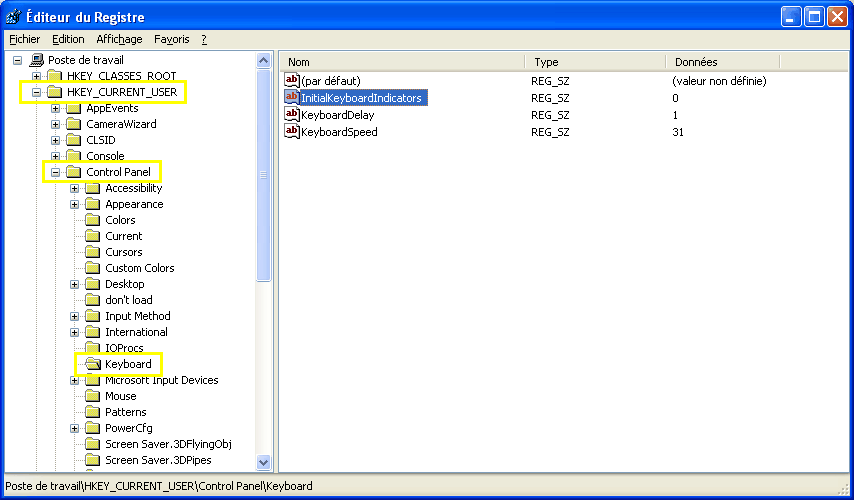
Task: Minimize the Éditeur du Registre window
Action: 791,17
